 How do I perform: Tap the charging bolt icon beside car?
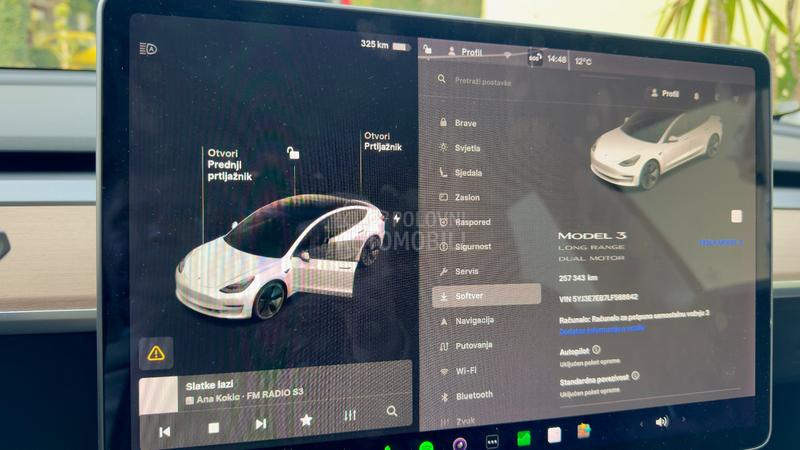pos(396,219)
